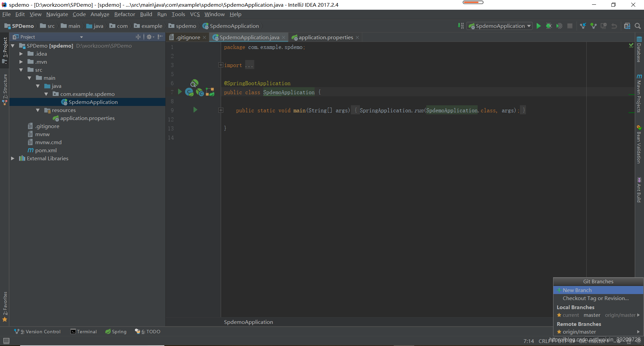Click gutter run arrow beside class declaration

(x=180, y=92)
